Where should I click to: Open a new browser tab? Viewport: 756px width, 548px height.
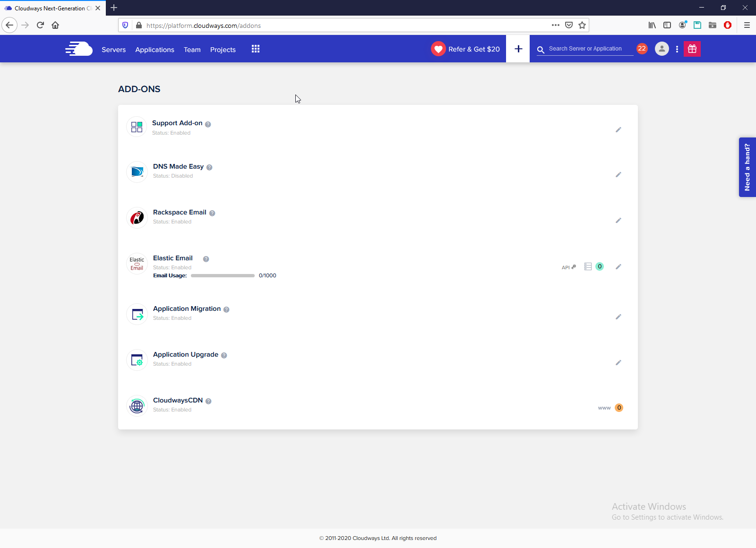pos(114,8)
